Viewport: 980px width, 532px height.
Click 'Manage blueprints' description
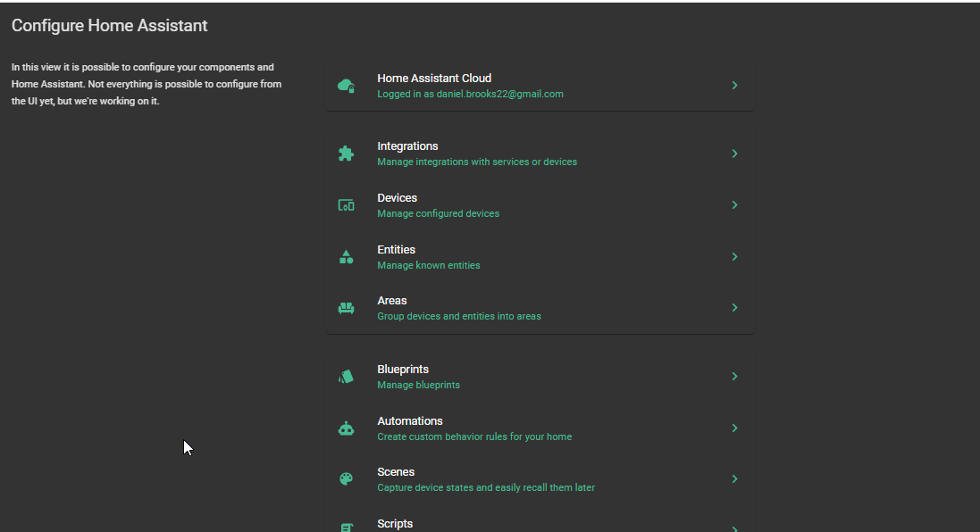point(418,386)
